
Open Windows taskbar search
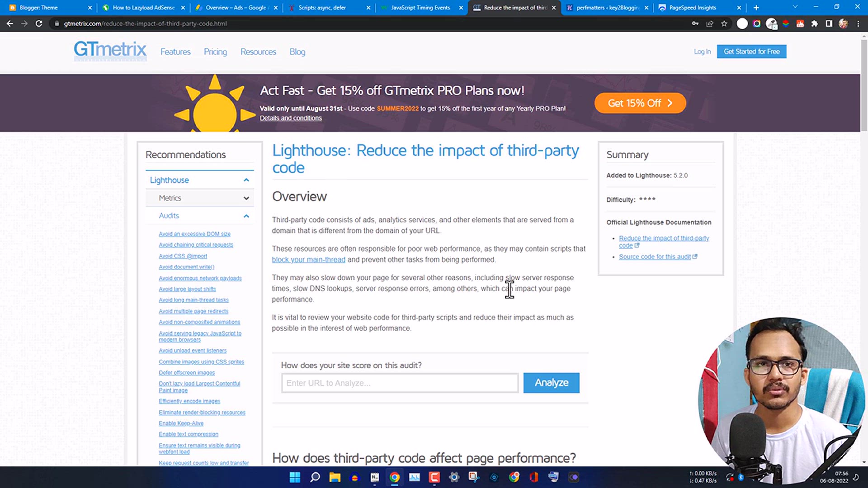click(x=315, y=477)
